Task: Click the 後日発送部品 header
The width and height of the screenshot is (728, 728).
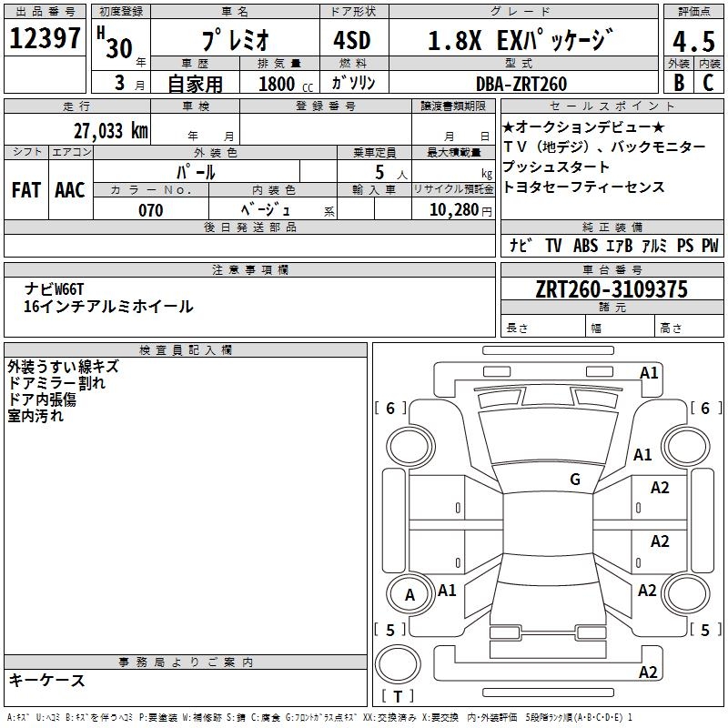Action: (249, 227)
